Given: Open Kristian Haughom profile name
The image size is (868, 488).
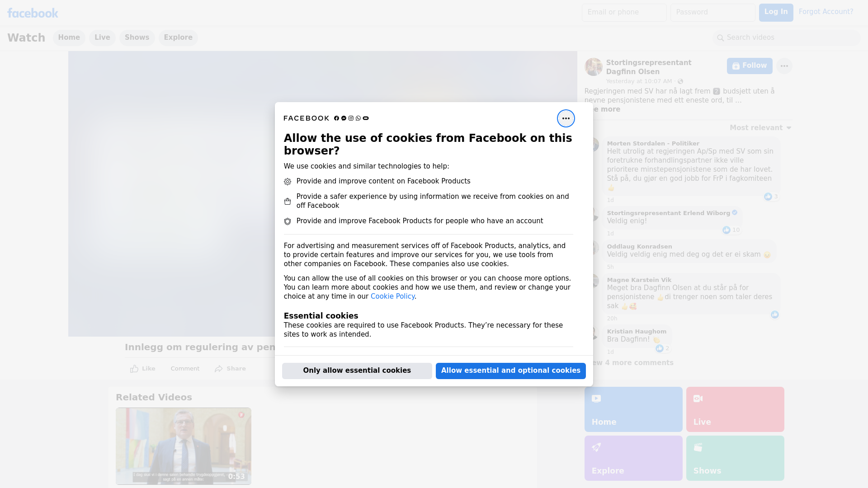Looking at the screenshot, I should (x=637, y=332).
